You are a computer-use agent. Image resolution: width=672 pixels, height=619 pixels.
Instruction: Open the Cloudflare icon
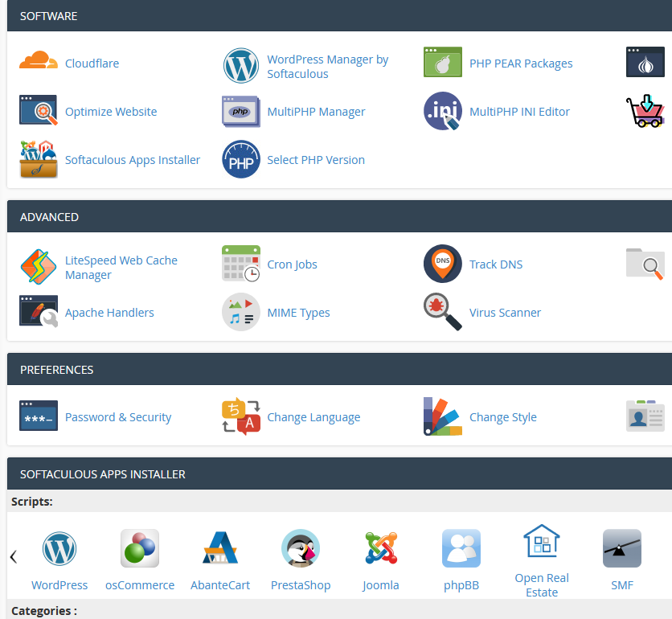click(39, 62)
